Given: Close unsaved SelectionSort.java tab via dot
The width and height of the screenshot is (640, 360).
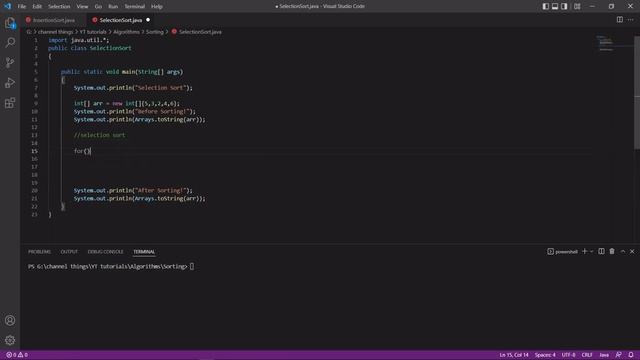Looking at the screenshot, I should pyautogui.click(x=148, y=20).
